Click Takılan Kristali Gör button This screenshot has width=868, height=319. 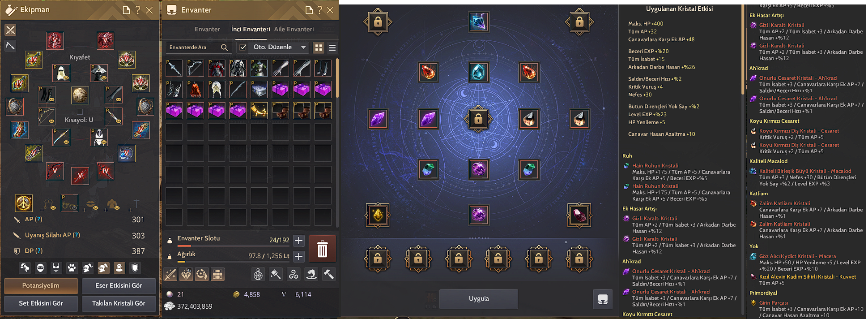coord(119,303)
